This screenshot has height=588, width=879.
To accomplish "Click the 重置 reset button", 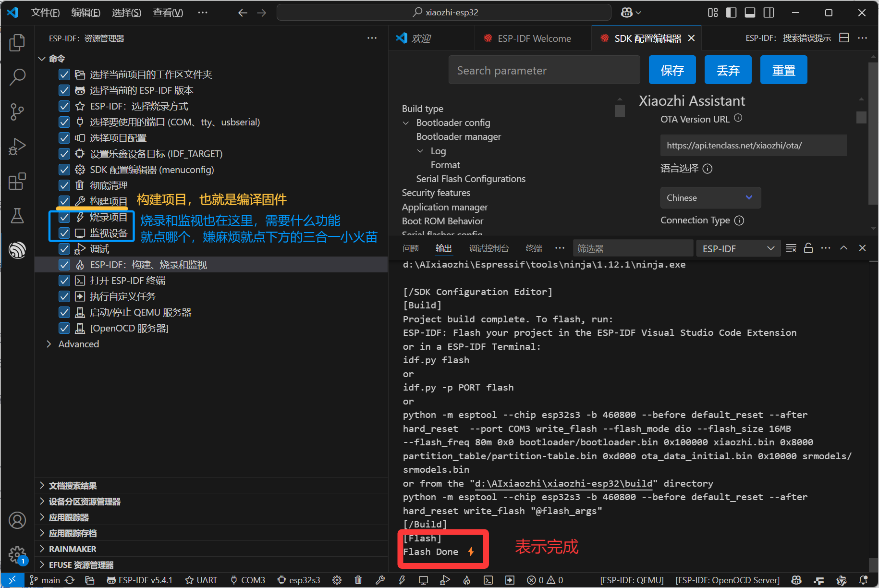I will click(783, 70).
